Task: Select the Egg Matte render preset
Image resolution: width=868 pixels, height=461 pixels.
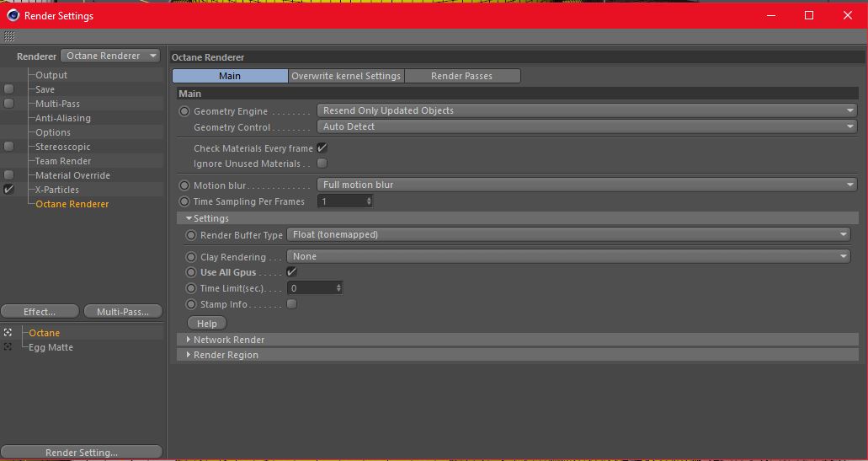Action: point(51,347)
